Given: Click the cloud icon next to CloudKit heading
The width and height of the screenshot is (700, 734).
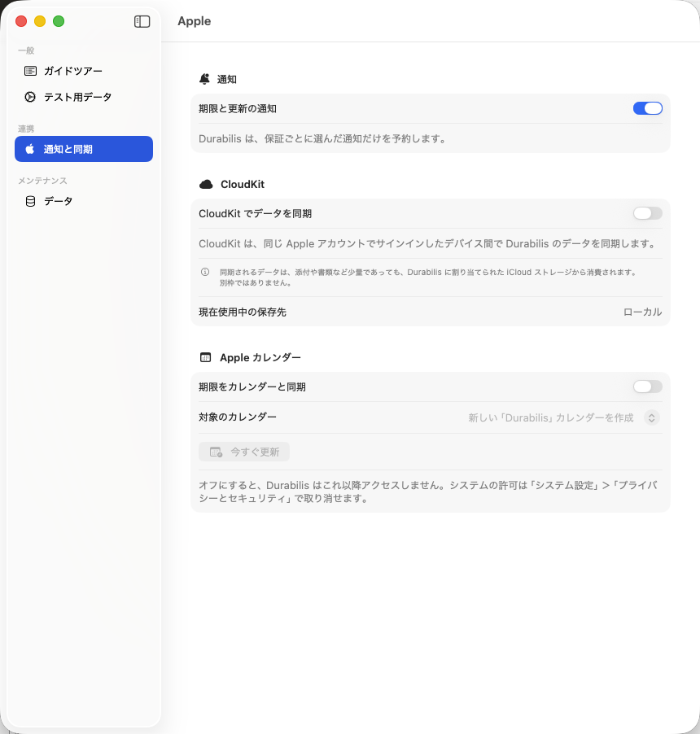Looking at the screenshot, I should click(206, 185).
